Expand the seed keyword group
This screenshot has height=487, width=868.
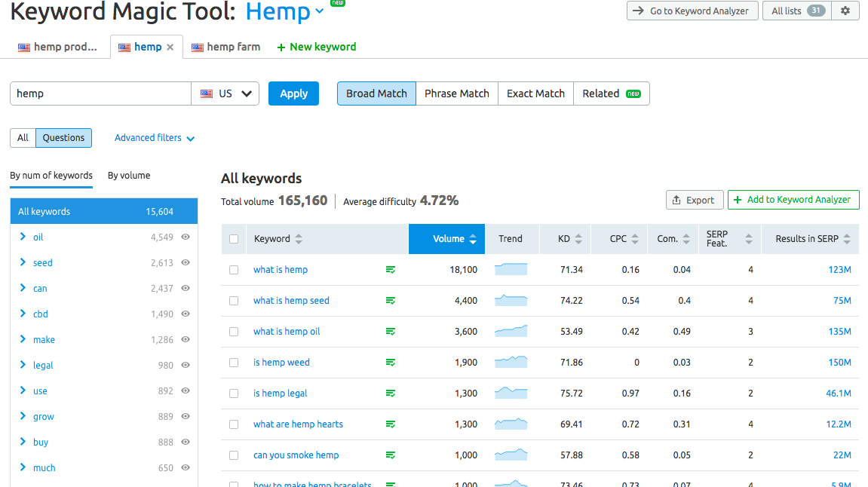pos(23,262)
